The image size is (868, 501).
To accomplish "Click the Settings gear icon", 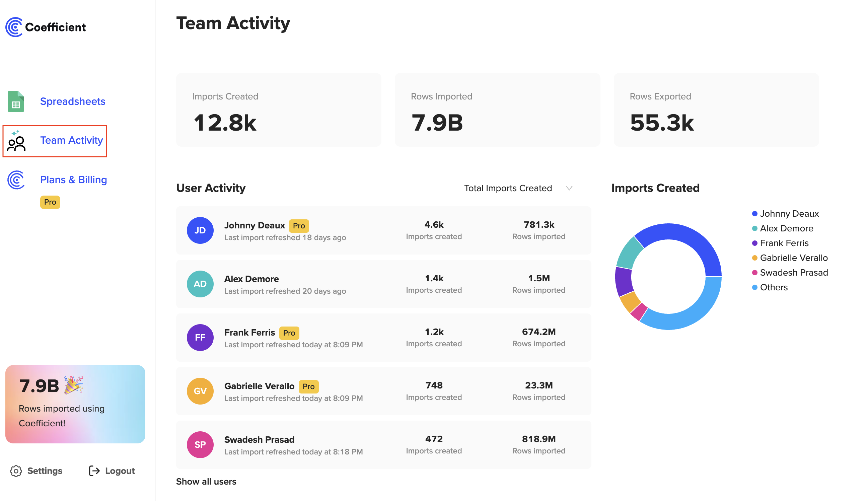I will [16, 471].
